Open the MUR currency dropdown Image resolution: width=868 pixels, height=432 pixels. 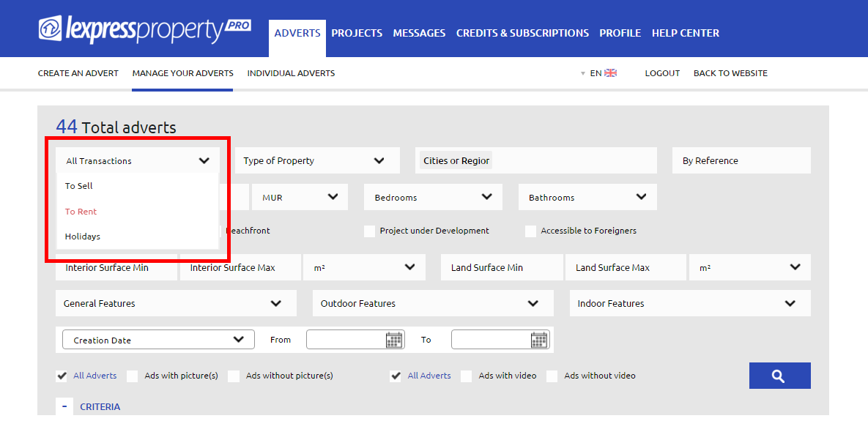click(300, 198)
